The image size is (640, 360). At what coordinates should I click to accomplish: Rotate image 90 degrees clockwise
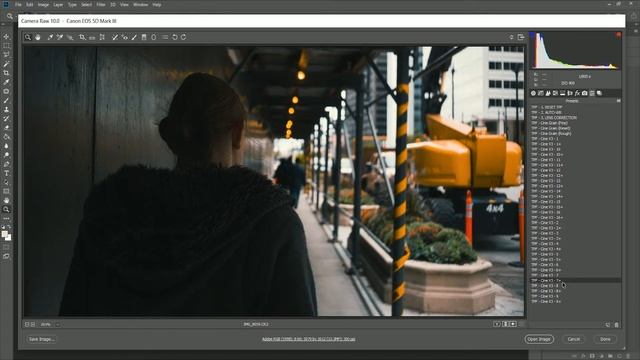(x=184, y=37)
